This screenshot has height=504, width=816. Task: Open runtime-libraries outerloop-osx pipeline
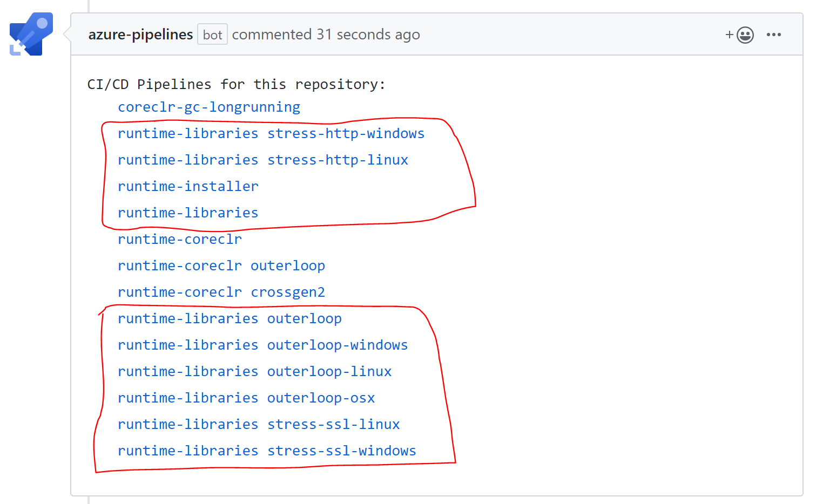pos(246,398)
